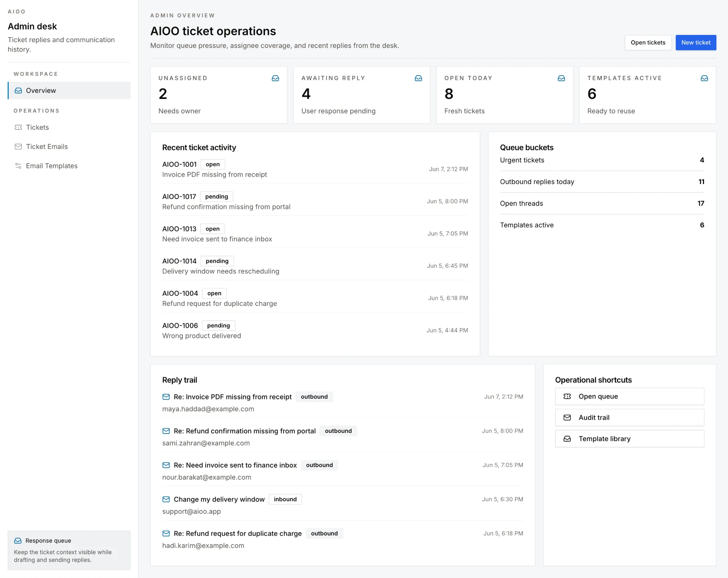Image resolution: width=728 pixels, height=578 pixels.
Task: Open the Open queue shortcut
Action: coord(630,396)
